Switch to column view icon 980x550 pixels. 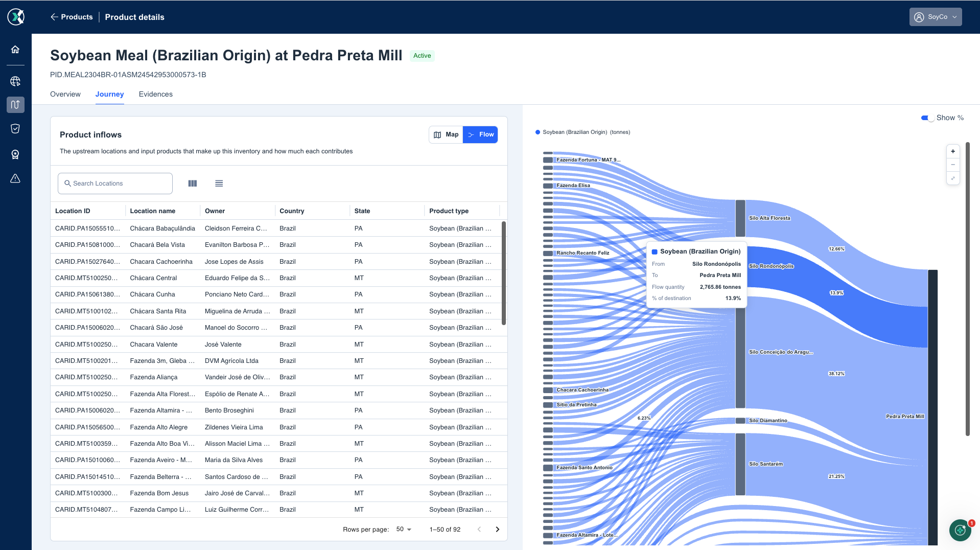[193, 184]
